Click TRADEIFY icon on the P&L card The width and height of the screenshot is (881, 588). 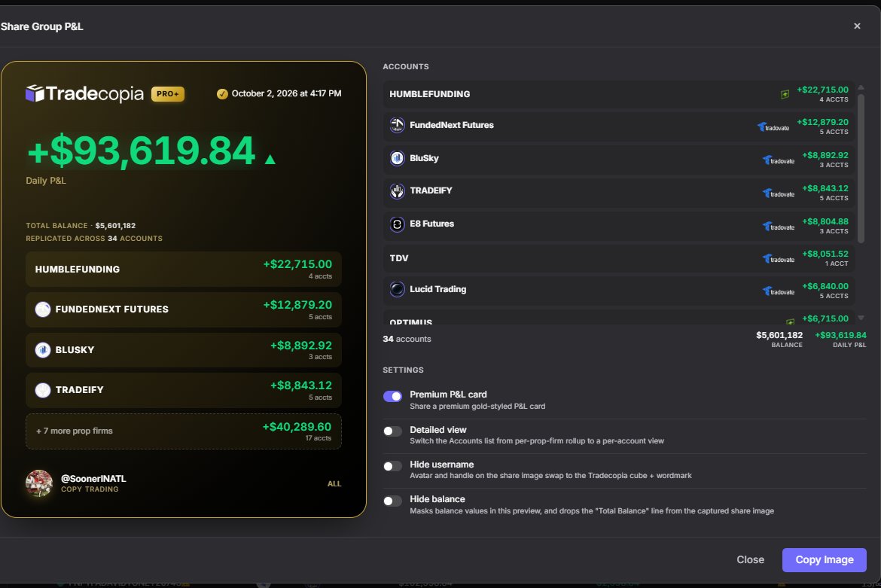pyautogui.click(x=43, y=390)
